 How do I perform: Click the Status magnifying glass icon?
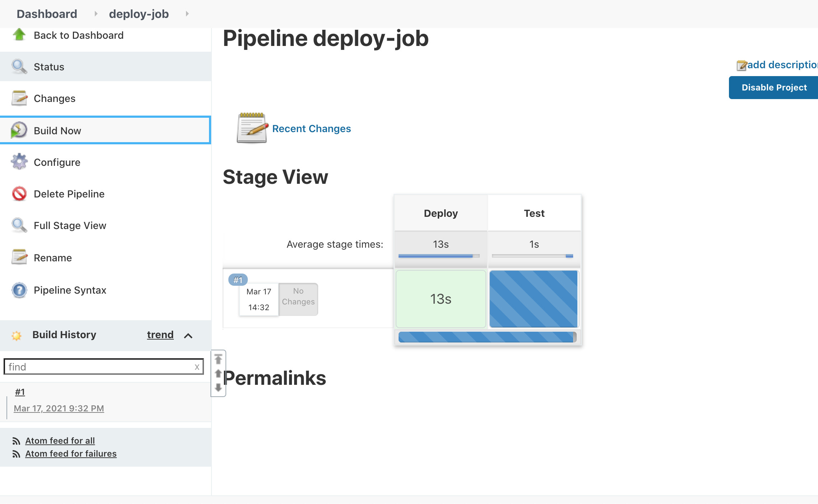click(19, 67)
